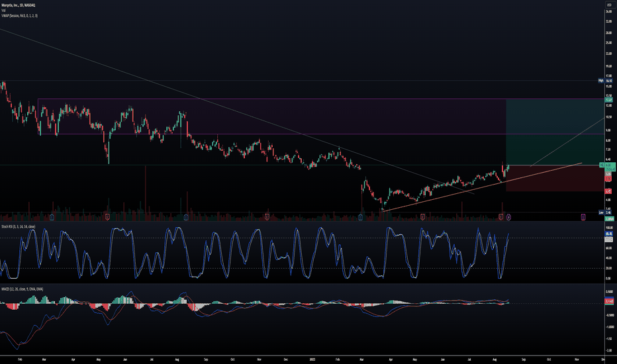617x364 pixels.
Task: Select the Stoch RSI indicator legend
Action: tap(18, 226)
